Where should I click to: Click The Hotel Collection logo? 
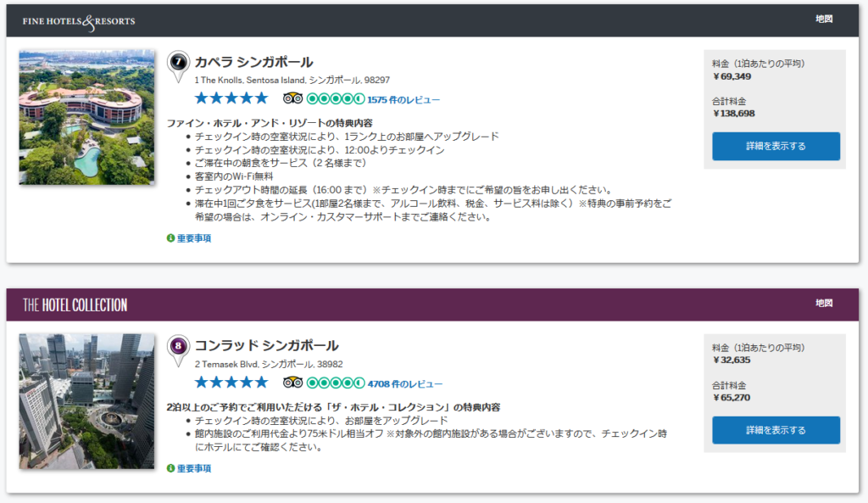[x=75, y=305]
